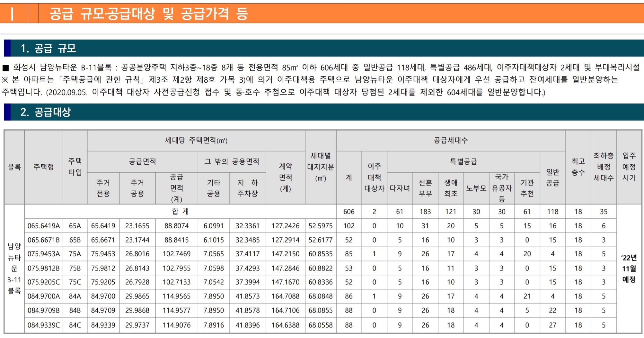Select the '남양뉴타운 B-11블록' block cell
Viewport: 644px width, 338px height.
(14, 269)
